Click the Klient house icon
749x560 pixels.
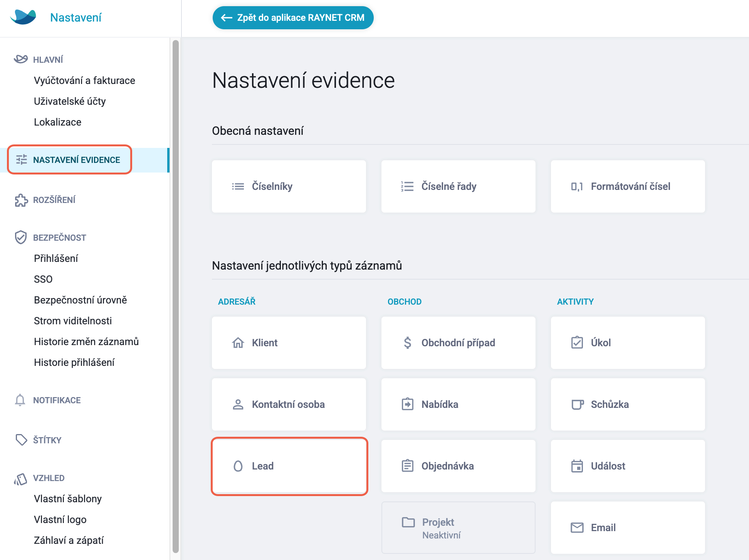point(238,342)
